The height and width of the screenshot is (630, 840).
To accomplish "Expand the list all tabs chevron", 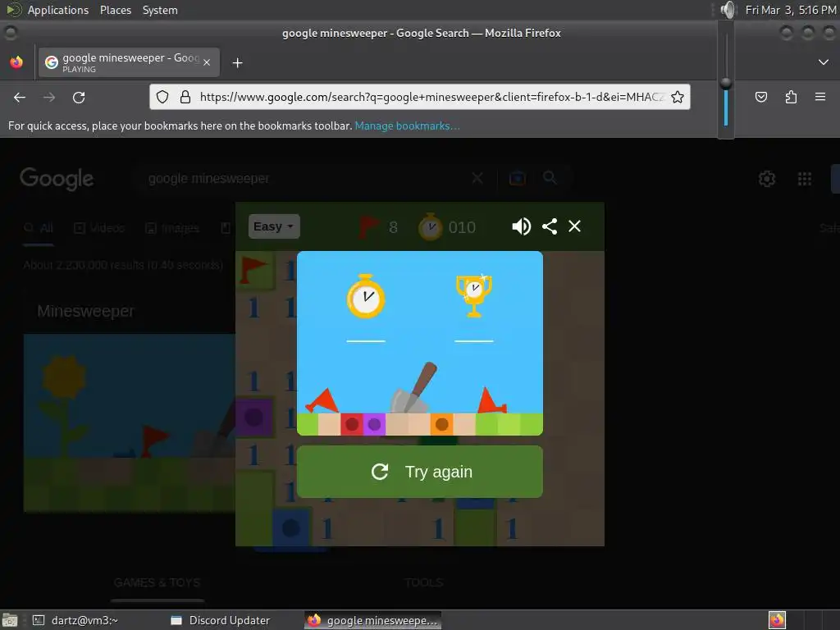I will [824, 62].
